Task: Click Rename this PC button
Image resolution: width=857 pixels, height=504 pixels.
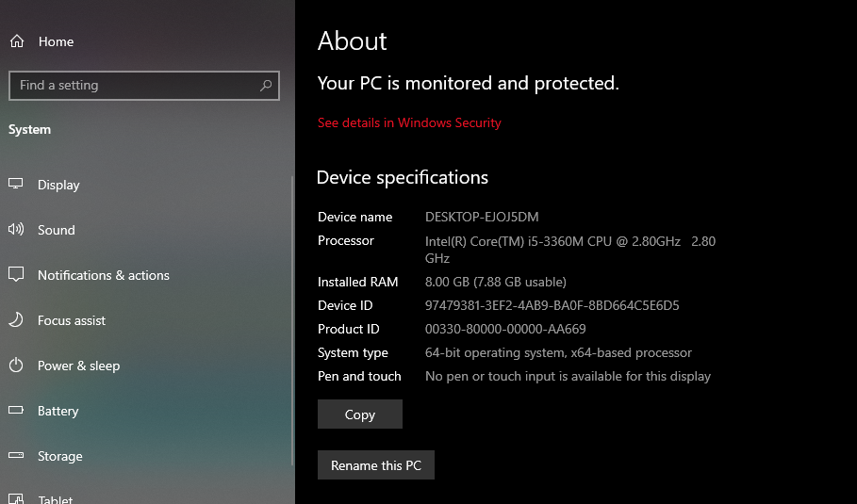Action: coord(376,465)
